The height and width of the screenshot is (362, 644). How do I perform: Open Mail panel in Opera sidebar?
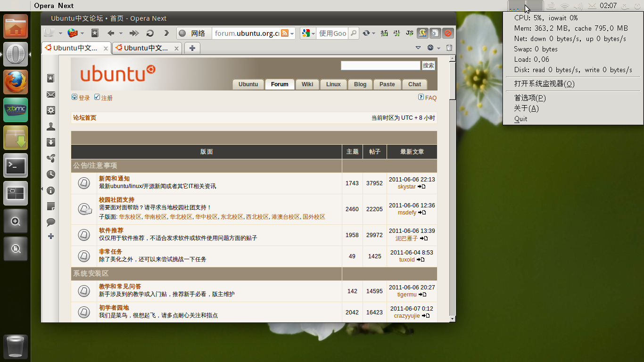(x=51, y=95)
